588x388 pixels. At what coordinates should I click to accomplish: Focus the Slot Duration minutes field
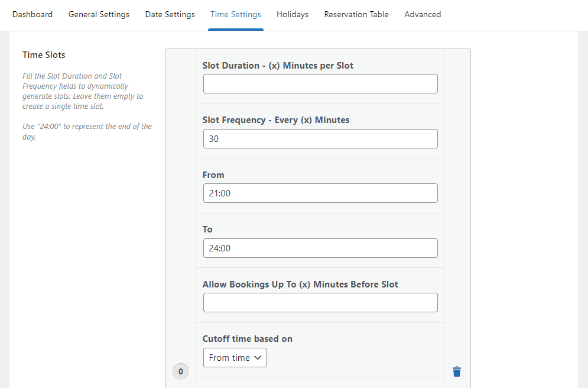(x=320, y=83)
